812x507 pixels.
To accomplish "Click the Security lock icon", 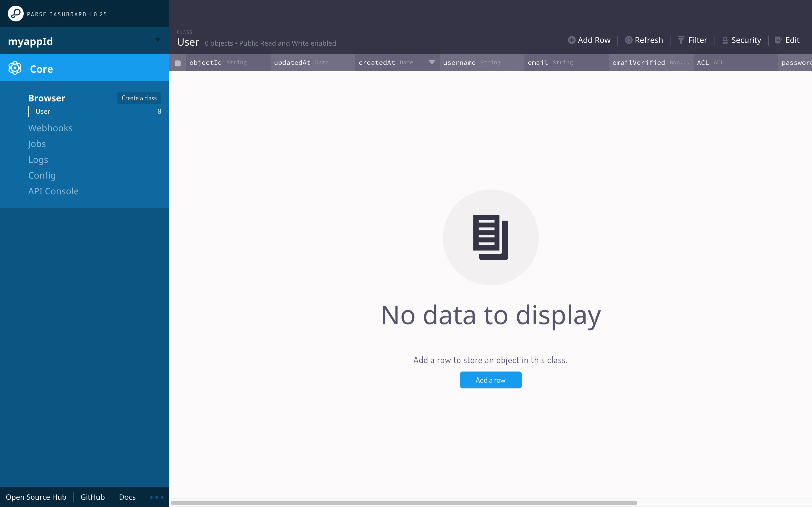I will point(725,40).
